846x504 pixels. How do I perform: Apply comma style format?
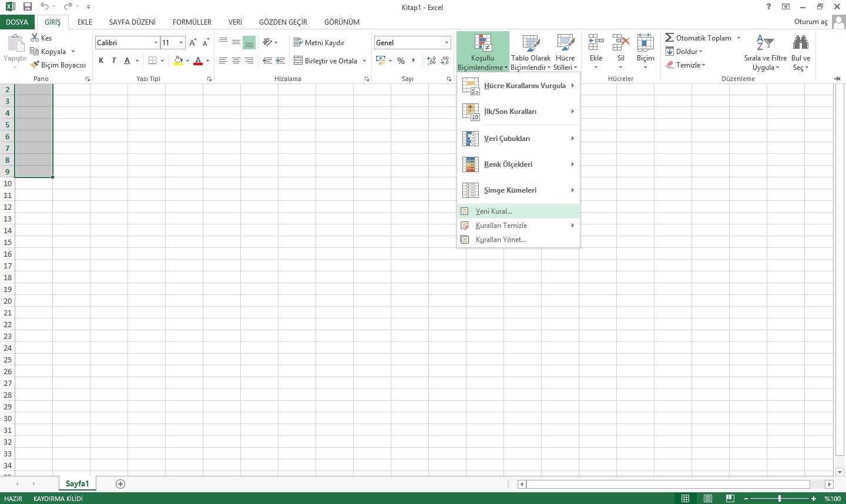pos(414,61)
